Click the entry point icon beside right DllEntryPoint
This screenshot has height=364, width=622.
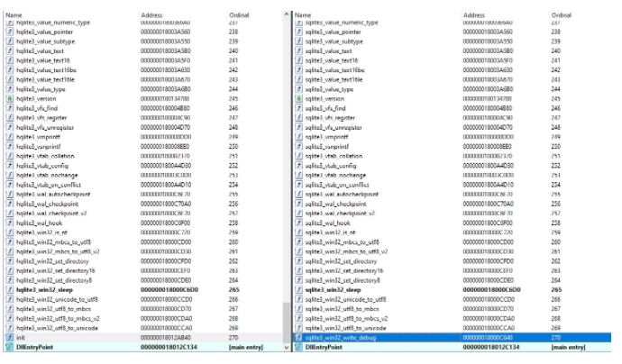coord(298,347)
